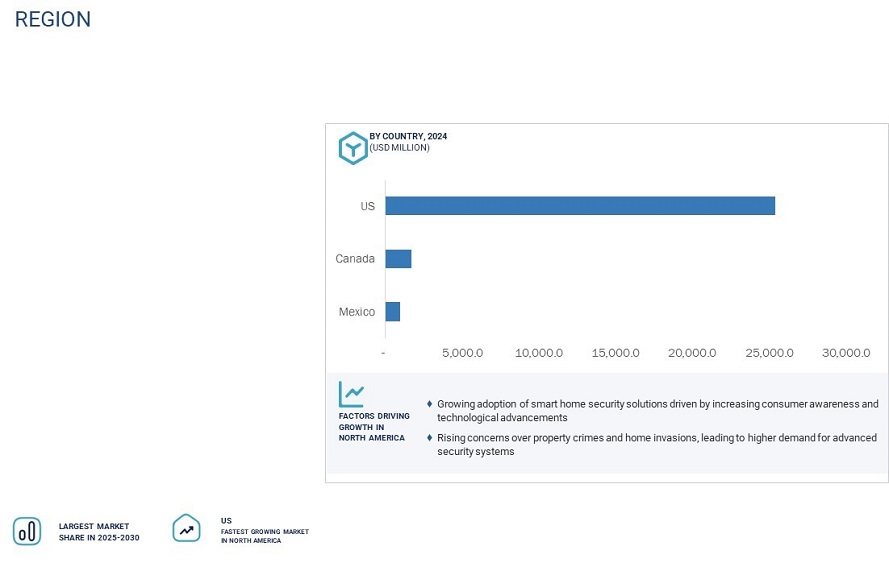Click the hexagon cube icon beside By Country
Viewport: 889px width, 571px height.
click(352, 147)
